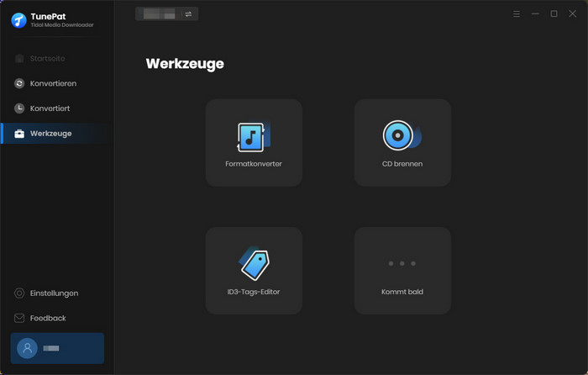This screenshot has width=588, height=375.
Task: Click the TunePat logo icon
Action: coord(18,20)
